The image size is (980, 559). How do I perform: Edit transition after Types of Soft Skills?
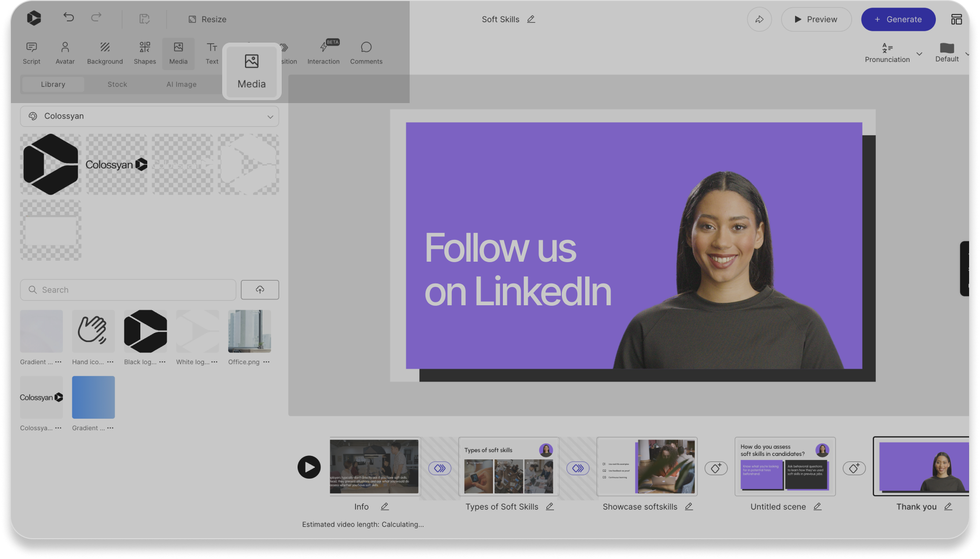coord(578,468)
